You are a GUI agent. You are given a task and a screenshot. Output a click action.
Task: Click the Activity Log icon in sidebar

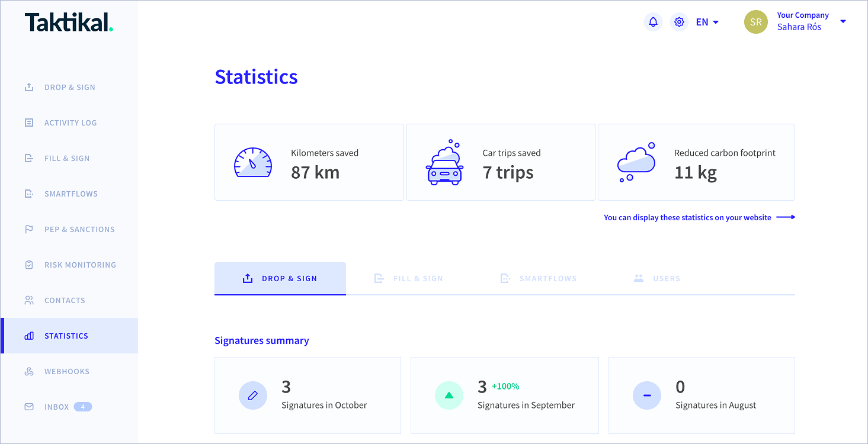tap(29, 123)
